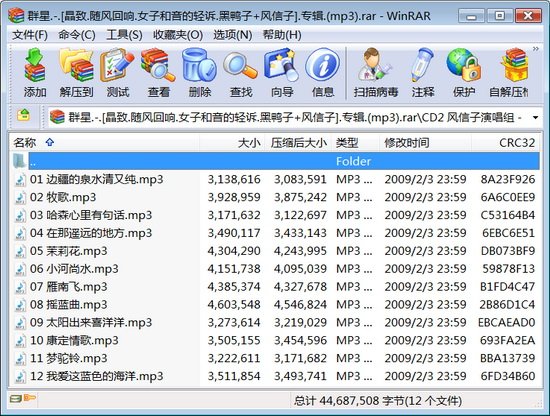The image size is (550, 416).
Task: Minimize the WinRAR window
Action: click(x=471, y=16)
